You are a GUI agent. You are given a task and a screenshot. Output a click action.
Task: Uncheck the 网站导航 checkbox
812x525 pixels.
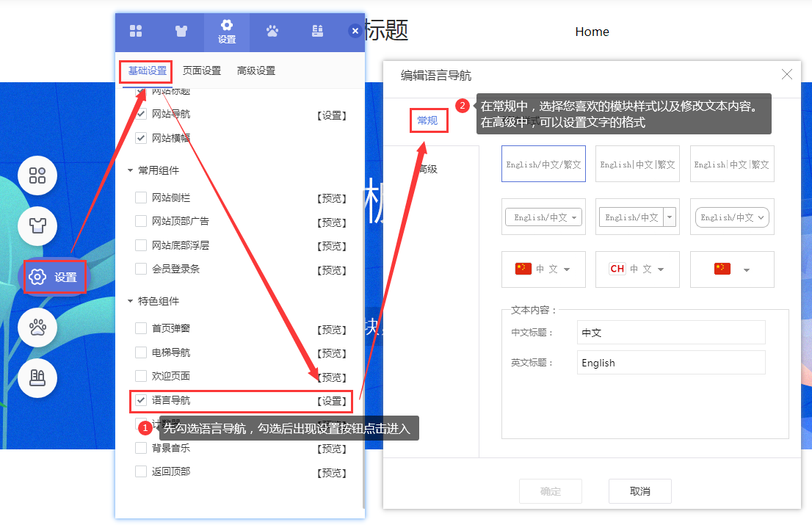[141, 114]
